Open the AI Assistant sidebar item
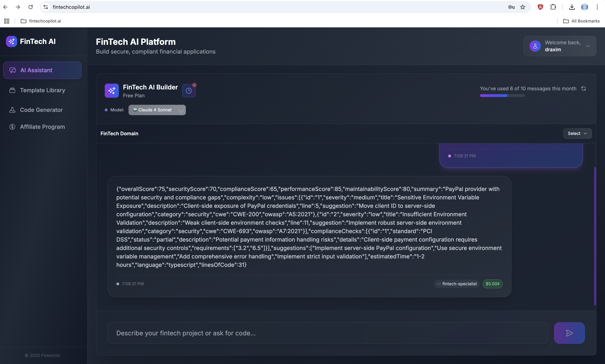 [x=42, y=70]
